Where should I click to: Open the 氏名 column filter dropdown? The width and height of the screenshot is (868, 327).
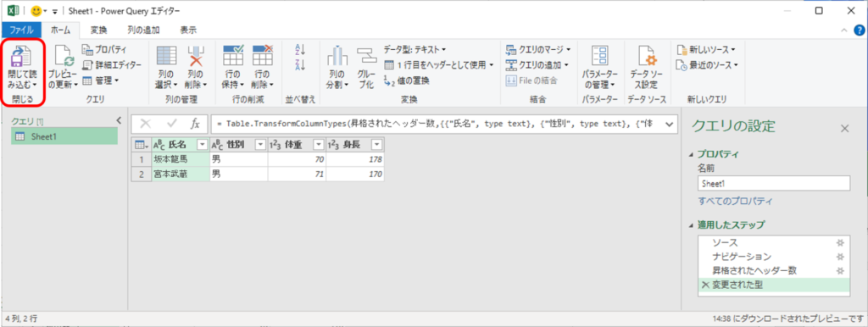point(202,144)
